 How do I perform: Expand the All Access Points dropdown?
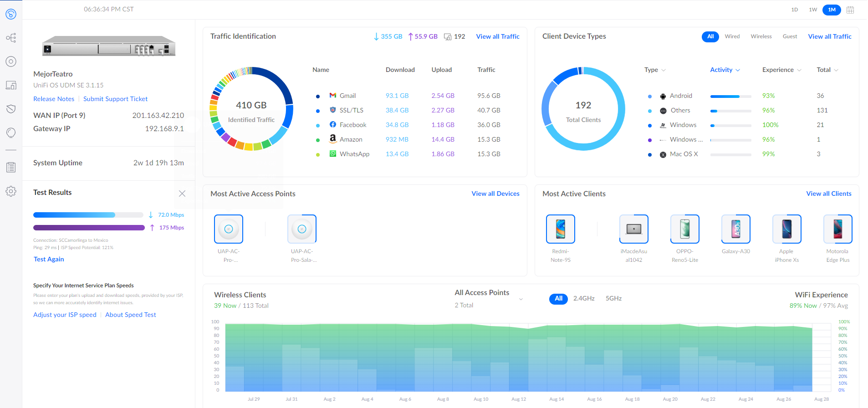(521, 299)
